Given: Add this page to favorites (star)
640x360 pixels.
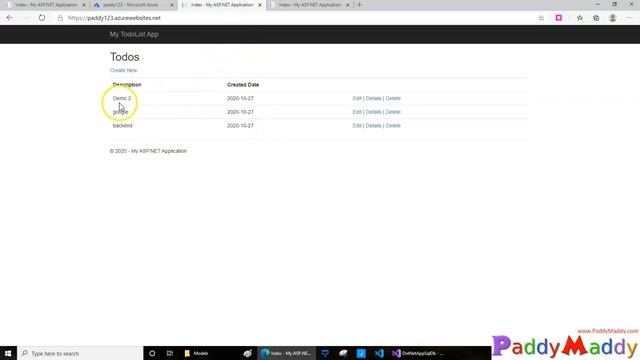Looking at the screenshot, I should pos(541,18).
